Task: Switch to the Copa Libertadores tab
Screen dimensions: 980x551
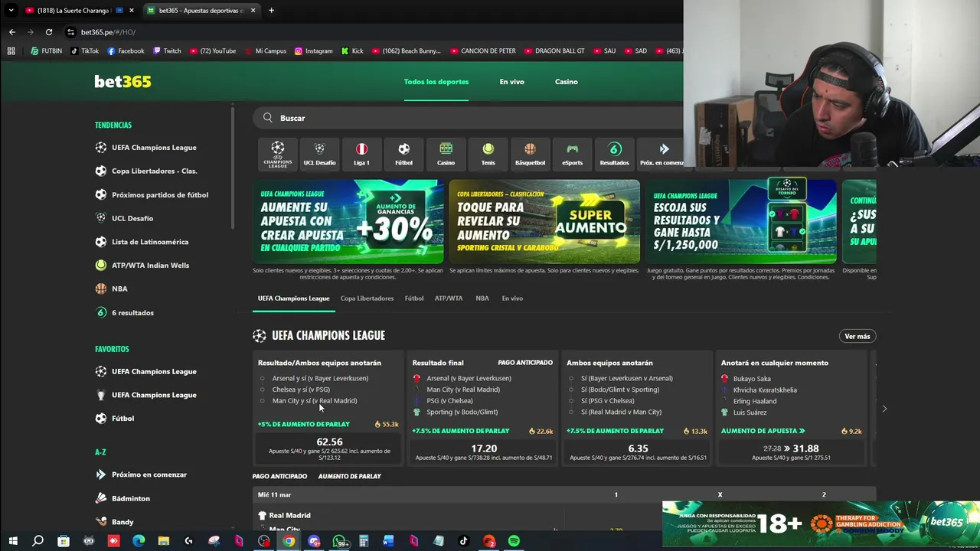Action: tap(367, 298)
